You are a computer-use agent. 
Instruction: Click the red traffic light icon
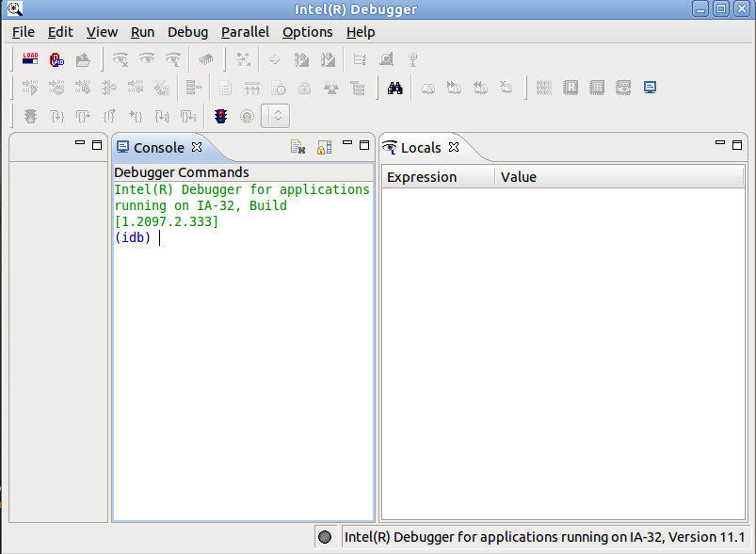click(220, 116)
